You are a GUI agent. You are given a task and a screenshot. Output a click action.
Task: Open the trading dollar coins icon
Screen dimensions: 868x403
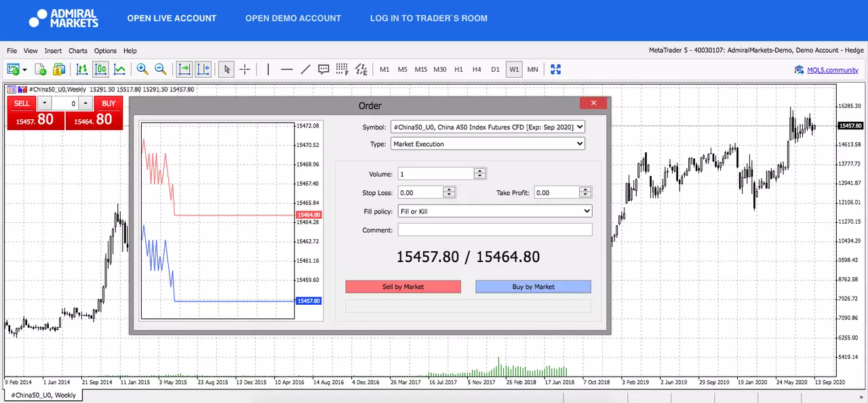pos(58,69)
